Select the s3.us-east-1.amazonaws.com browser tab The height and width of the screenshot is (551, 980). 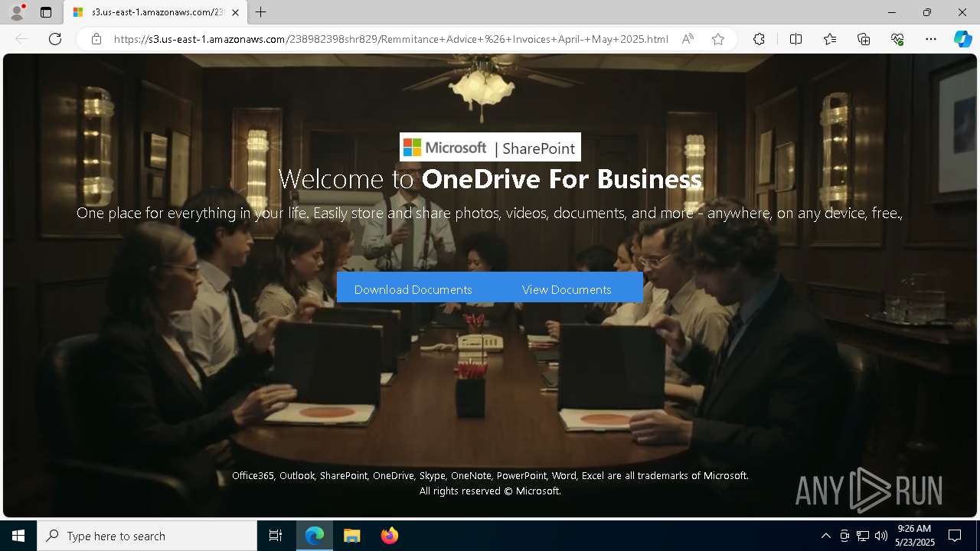click(x=155, y=12)
